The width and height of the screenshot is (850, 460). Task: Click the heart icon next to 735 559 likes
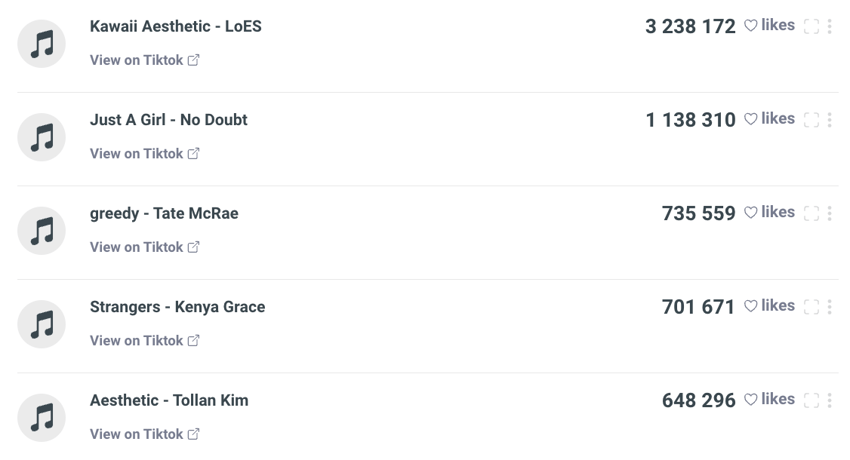point(751,213)
